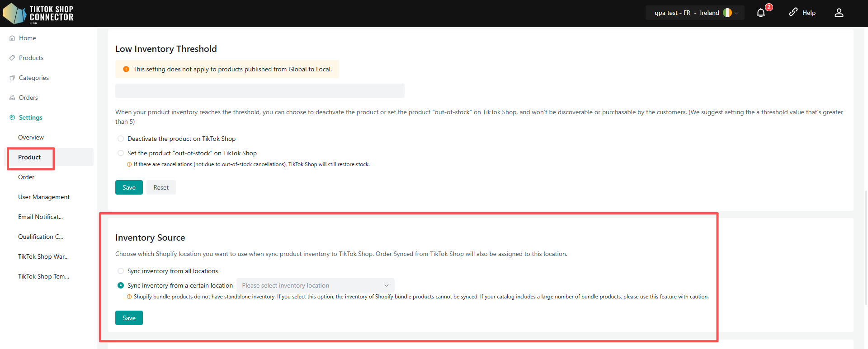The width and height of the screenshot is (868, 349).
Task: Collapse the Settings sidebar menu
Action: tap(31, 118)
